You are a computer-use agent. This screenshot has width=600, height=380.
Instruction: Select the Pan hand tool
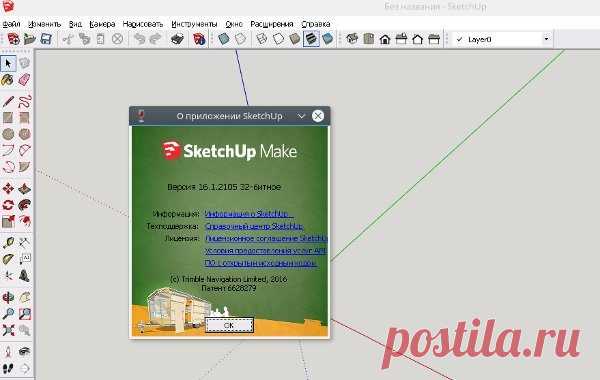pyautogui.click(x=24, y=297)
